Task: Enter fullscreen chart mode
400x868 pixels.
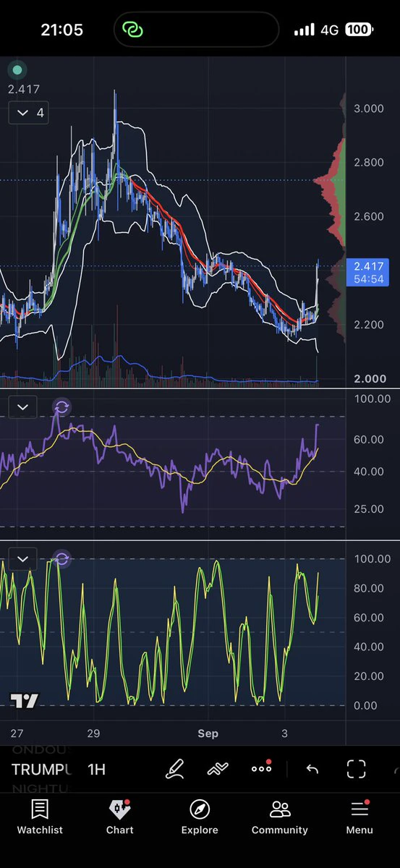Action: coord(356,769)
